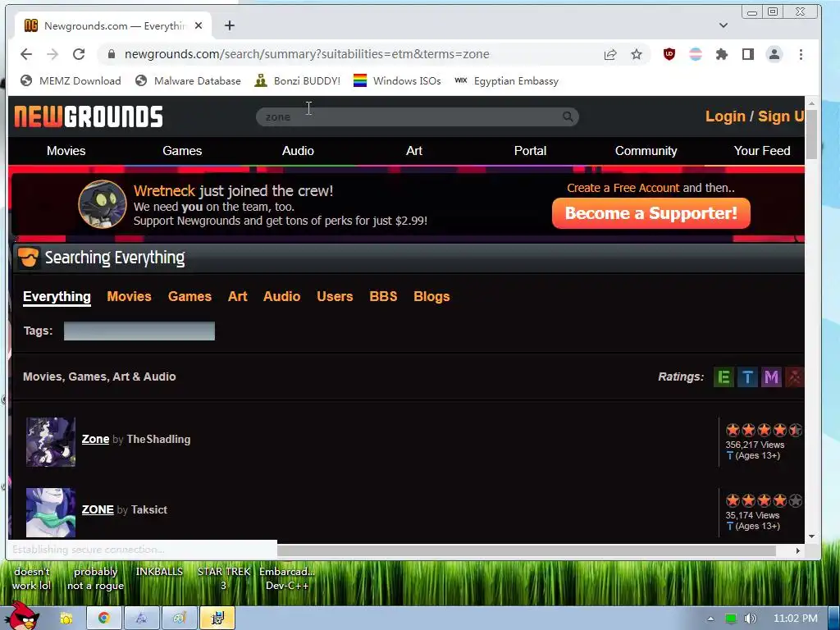
Task: Open the Community navigation menu
Action: coord(646,151)
